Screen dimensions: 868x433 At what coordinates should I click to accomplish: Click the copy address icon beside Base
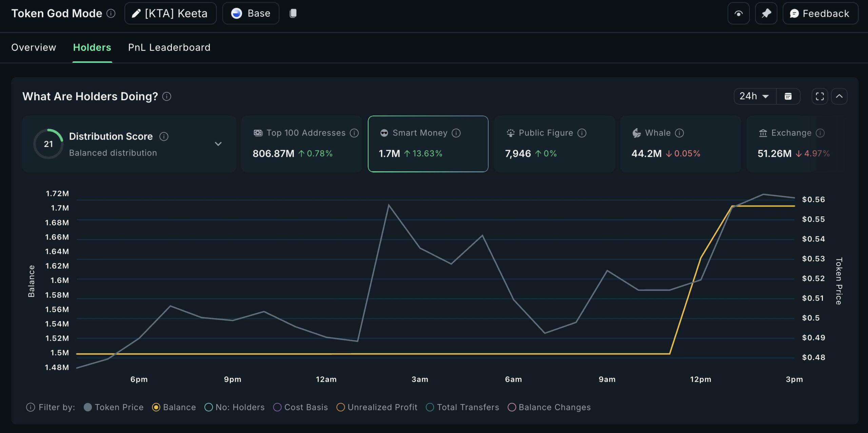293,13
